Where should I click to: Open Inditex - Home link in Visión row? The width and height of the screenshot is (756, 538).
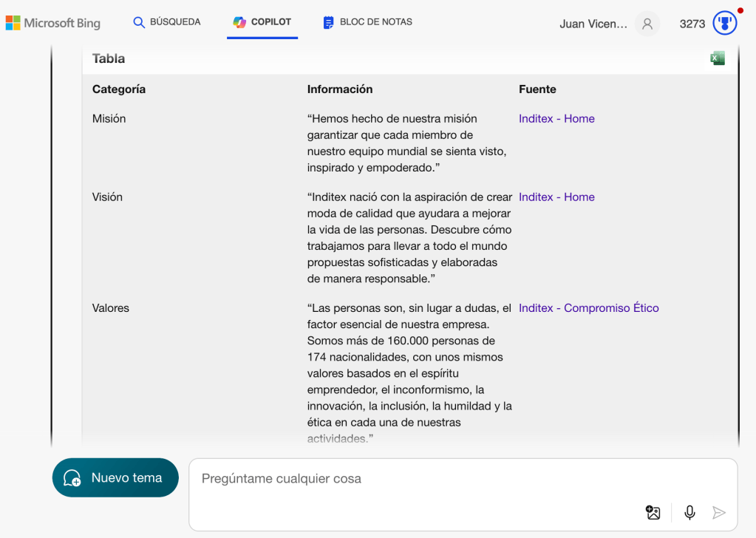tap(556, 197)
